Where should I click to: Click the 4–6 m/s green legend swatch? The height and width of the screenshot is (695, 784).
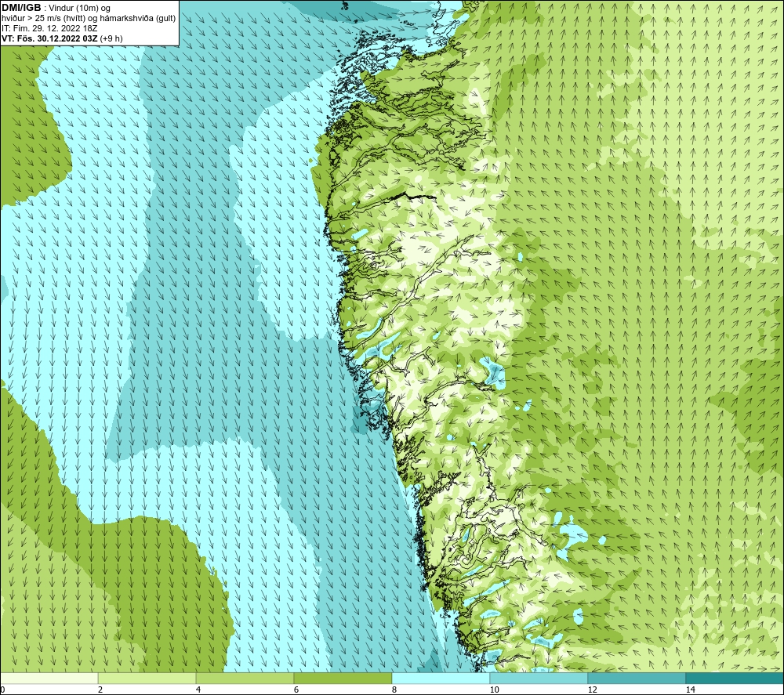(245, 679)
